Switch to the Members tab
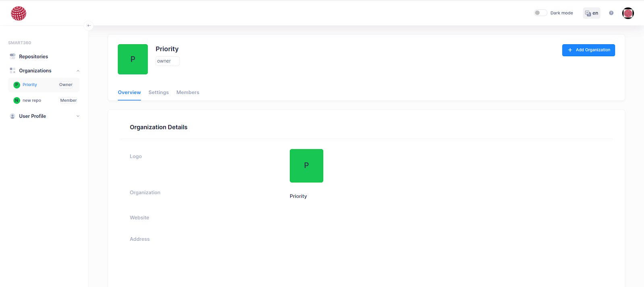 tap(188, 92)
